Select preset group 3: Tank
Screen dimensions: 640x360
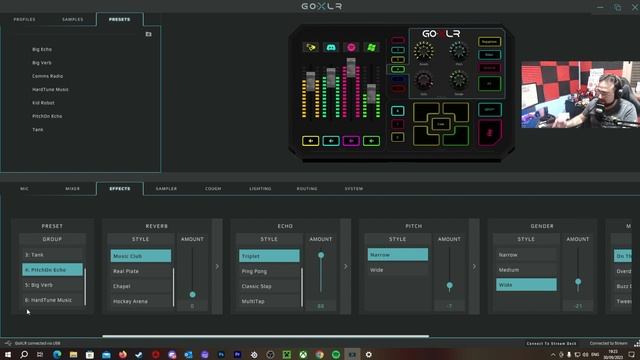[52, 255]
